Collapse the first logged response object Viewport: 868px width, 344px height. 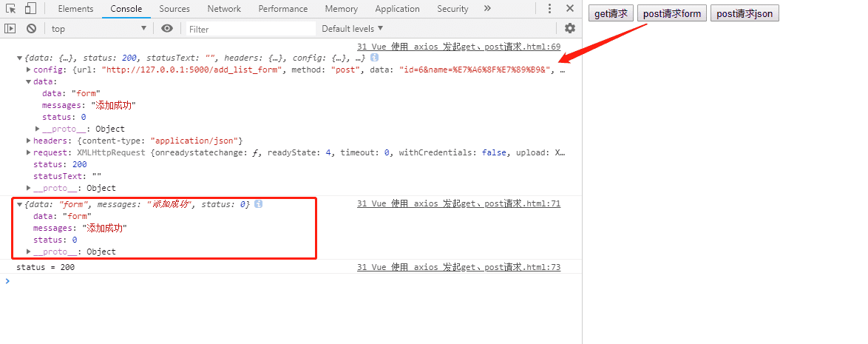(20, 58)
